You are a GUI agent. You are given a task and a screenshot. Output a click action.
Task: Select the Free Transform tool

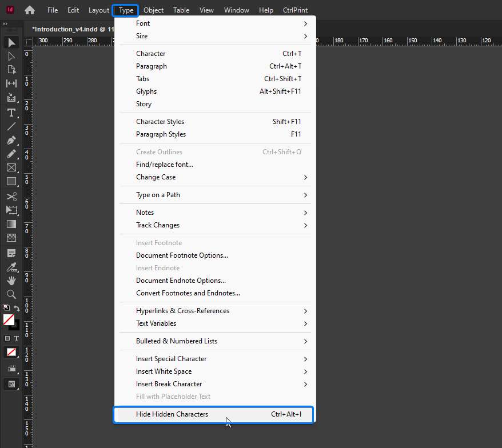[x=11, y=210]
